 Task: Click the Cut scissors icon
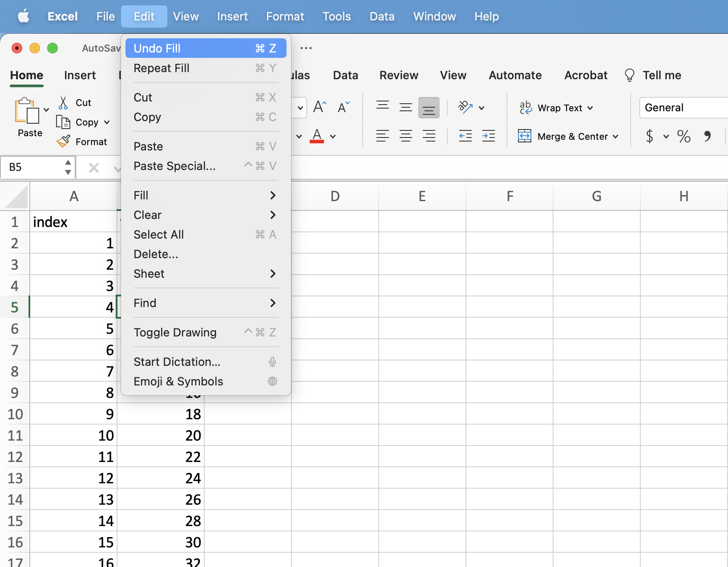pos(63,103)
